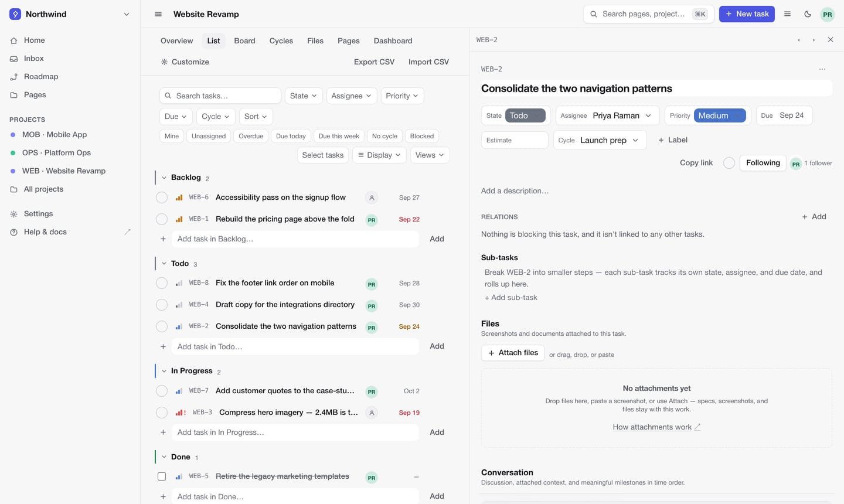Toggle the status circle for WEB-8
Screen dimensions: 844x504
click(162, 283)
